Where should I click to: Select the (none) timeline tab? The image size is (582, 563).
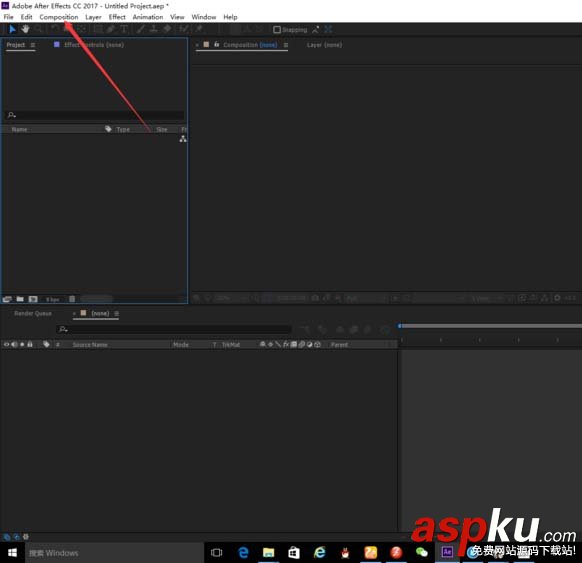pyautogui.click(x=100, y=314)
